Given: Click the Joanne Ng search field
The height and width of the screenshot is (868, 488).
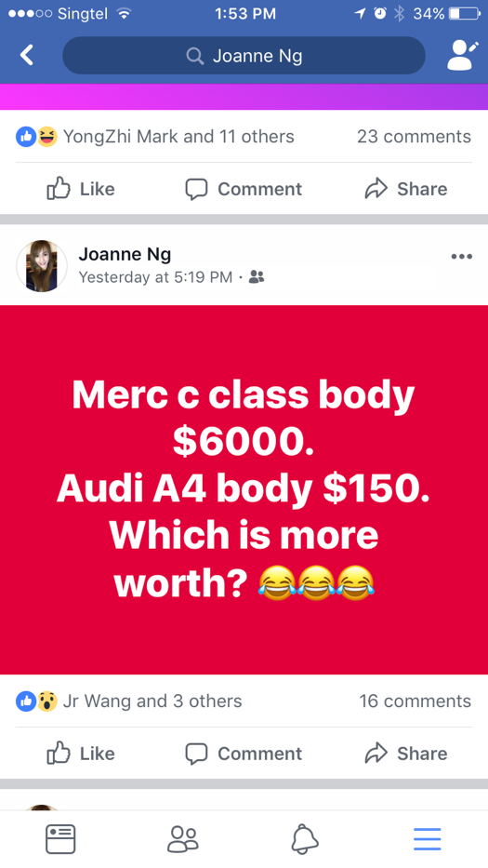Looking at the screenshot, I should click(x=244, y=56).
